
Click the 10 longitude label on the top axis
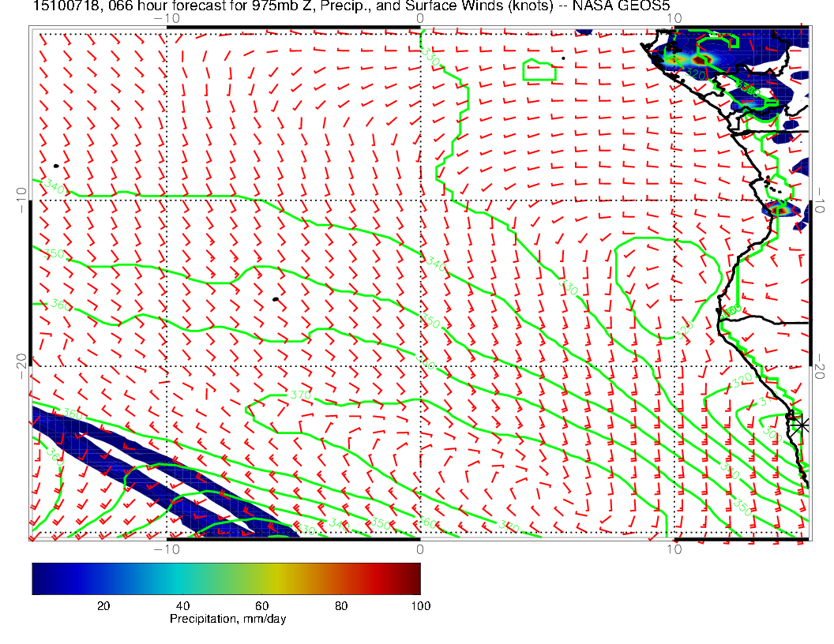pos(674,18)
